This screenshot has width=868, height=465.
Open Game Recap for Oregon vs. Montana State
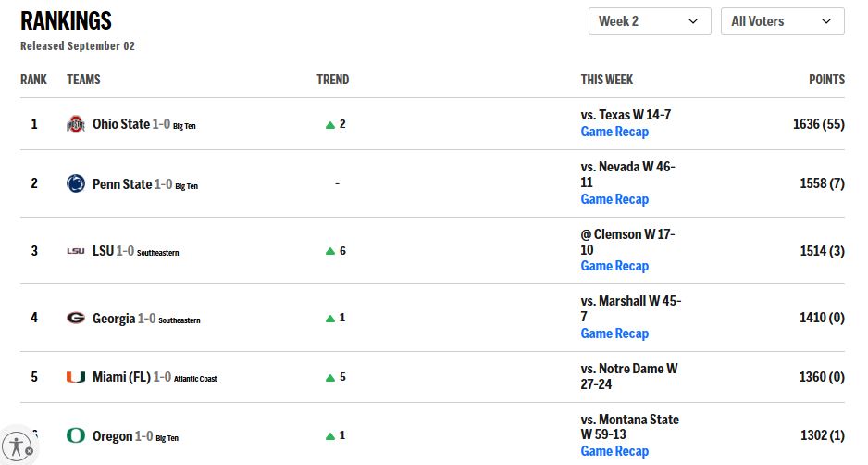(614, 452)
